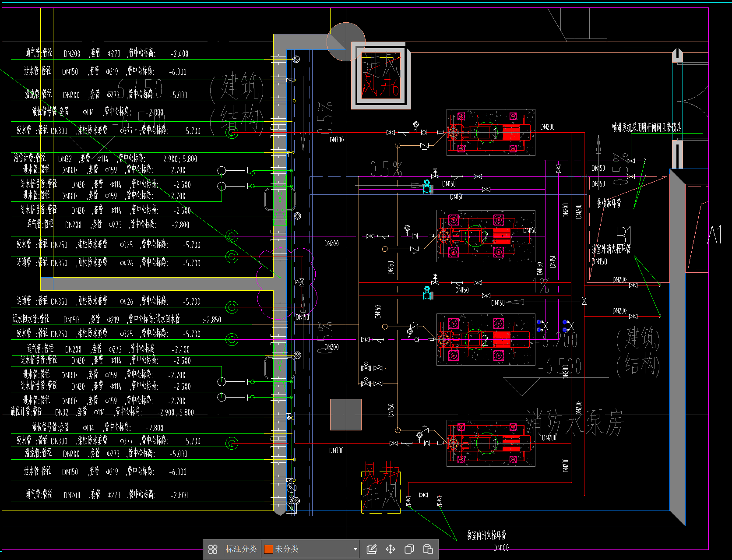Click the dropdown arrow beside 未分类
732x560 pixels.
coord(355,549)
